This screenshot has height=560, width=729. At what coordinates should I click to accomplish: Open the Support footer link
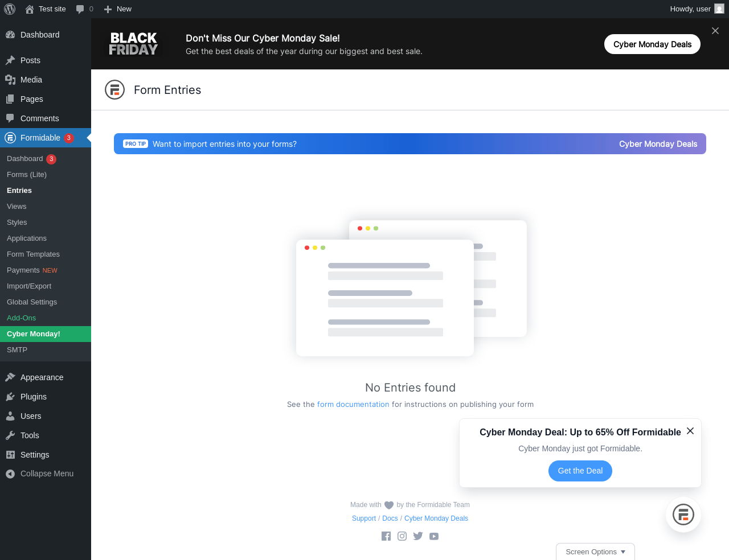point(364,518)
